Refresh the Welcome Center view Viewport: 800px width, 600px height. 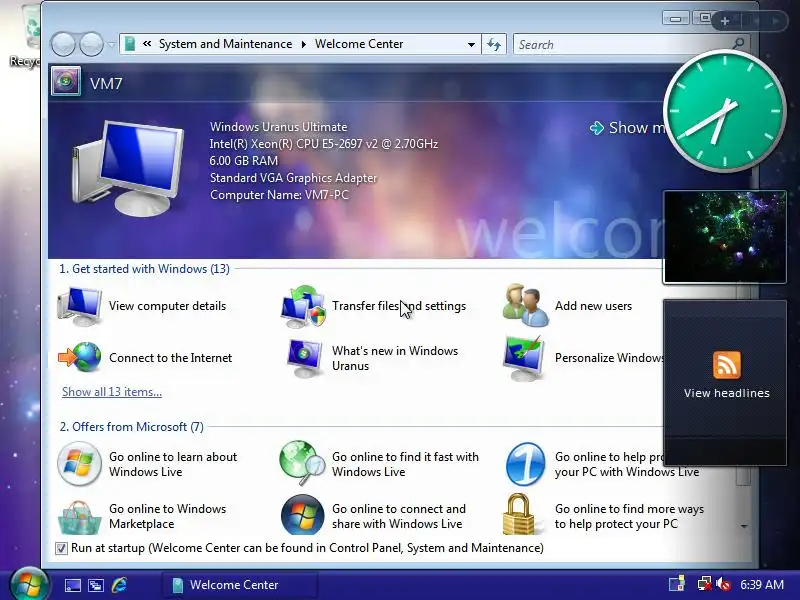493,44
